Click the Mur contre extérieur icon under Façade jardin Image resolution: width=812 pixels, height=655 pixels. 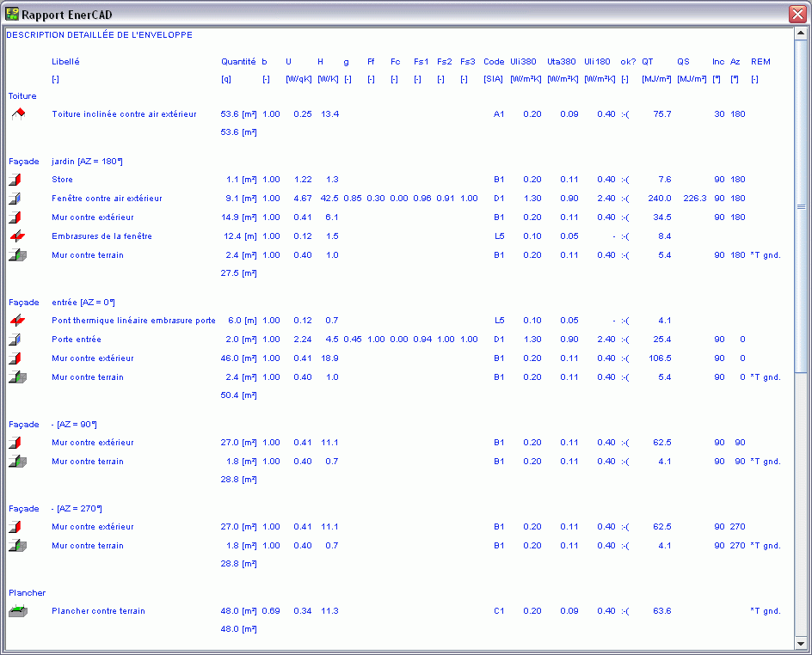[x=16, y=217]
